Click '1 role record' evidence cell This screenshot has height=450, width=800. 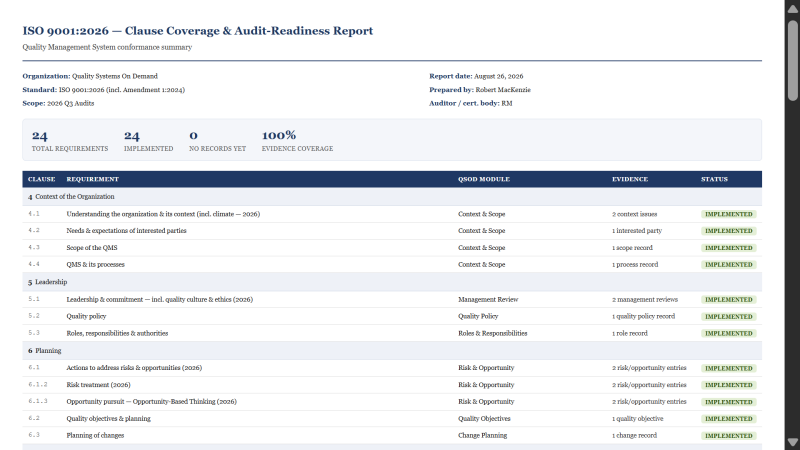(630, 333)
